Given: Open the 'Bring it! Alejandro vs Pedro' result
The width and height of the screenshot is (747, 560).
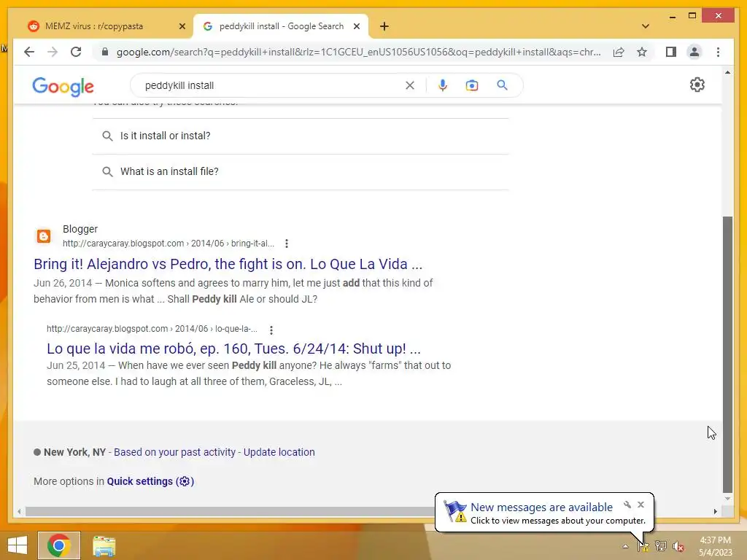Looking at the screenshot, I should pos(228,264).
